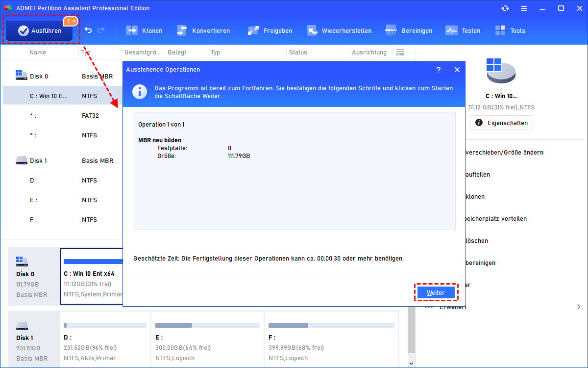Screen dimensions: 588x368
Task: Open Eigenschaften for drive C
Action: coord(501,123)
